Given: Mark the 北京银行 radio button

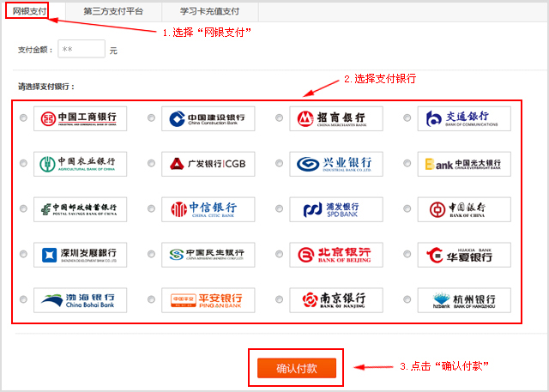Looking at the screenshot, I should tap(279, 254).
